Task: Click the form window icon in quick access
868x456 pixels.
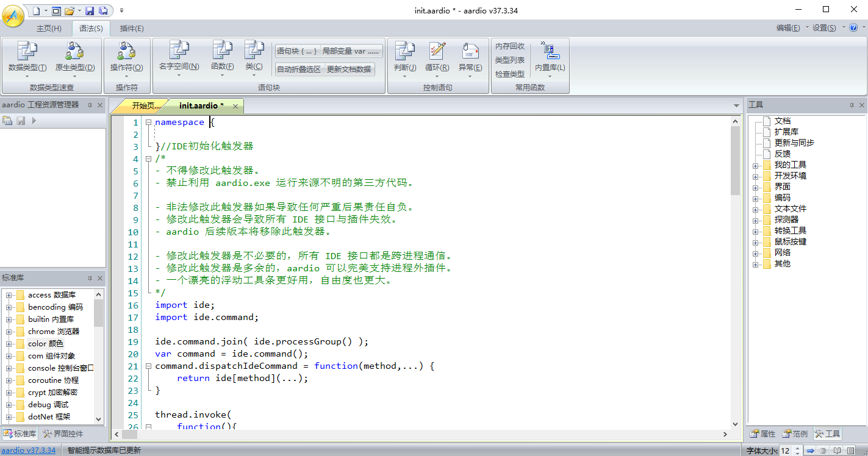Action: click(56, 10)
